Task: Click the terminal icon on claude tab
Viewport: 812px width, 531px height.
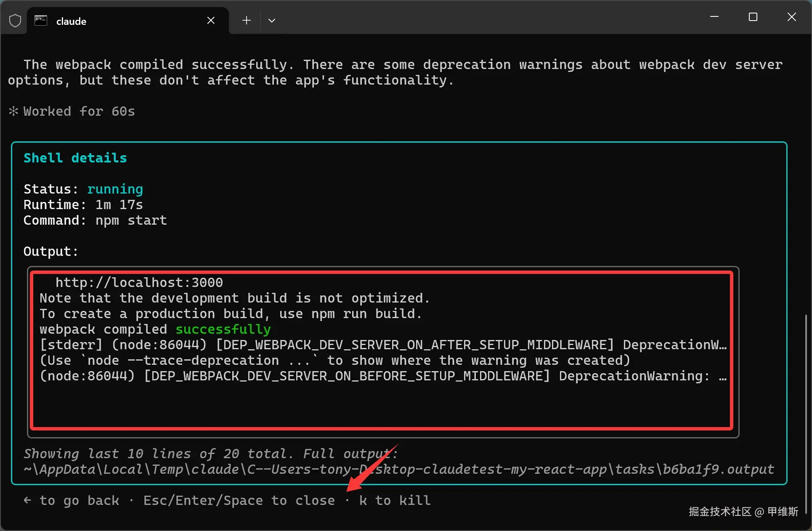Action: (x=41, y=21)
